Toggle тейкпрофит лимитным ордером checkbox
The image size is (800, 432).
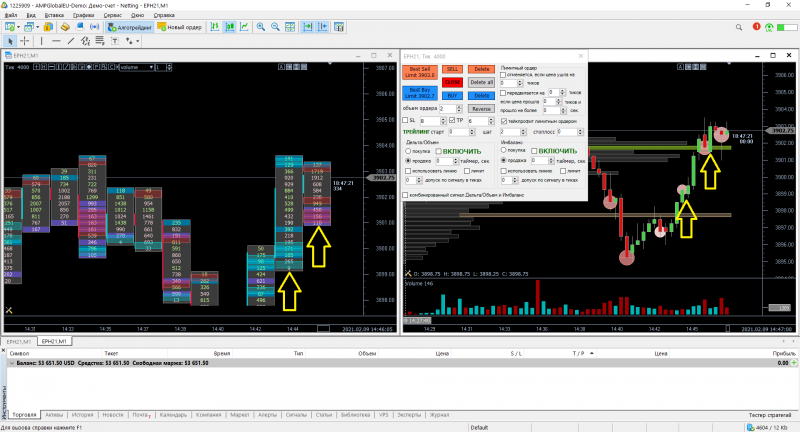coord(504,121)
